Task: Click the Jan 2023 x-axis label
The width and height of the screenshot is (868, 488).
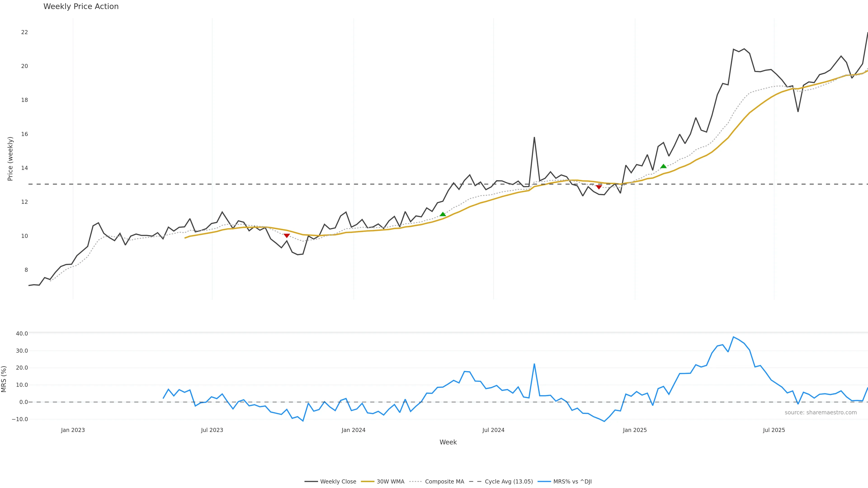Action: tap(73, 430)
